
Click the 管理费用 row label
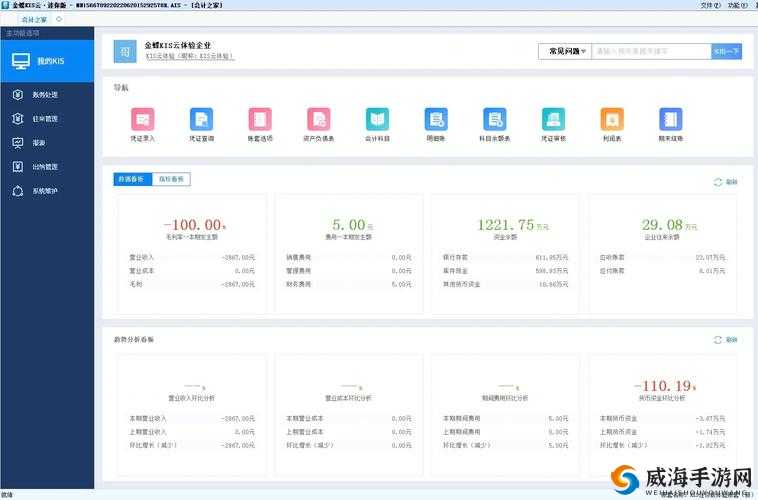[298, 271]
